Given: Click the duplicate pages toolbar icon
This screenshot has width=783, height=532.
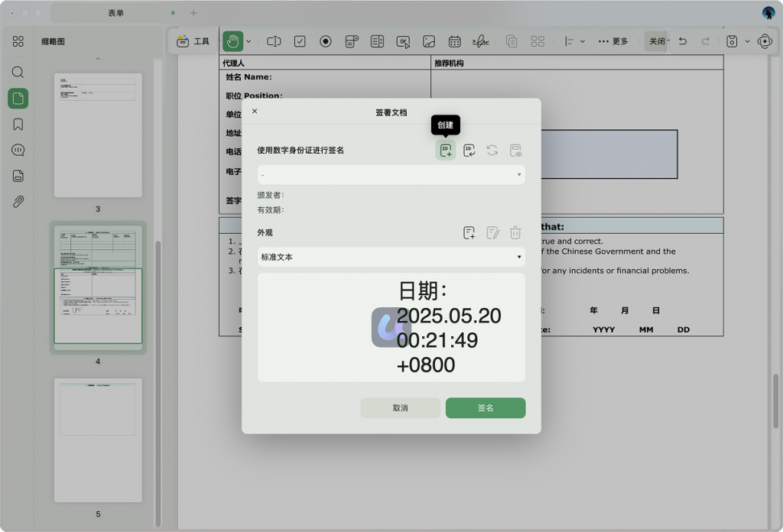Looking at the screenshot, I should 512,41.
